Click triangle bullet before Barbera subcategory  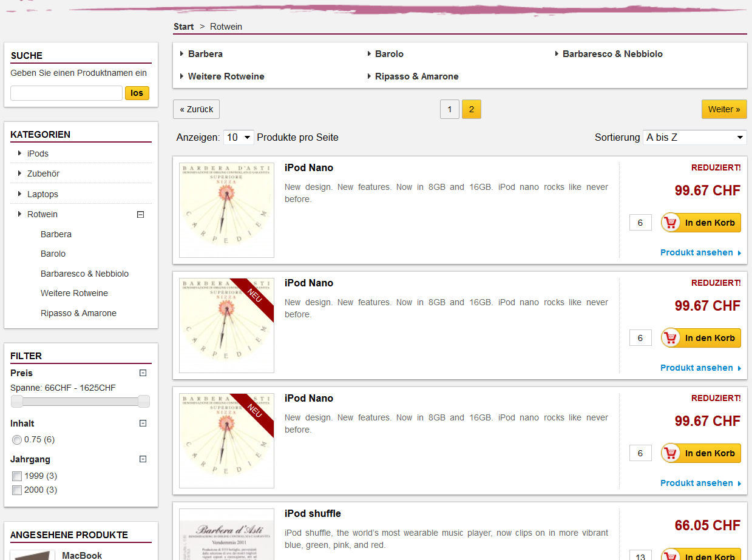[182, 54]
